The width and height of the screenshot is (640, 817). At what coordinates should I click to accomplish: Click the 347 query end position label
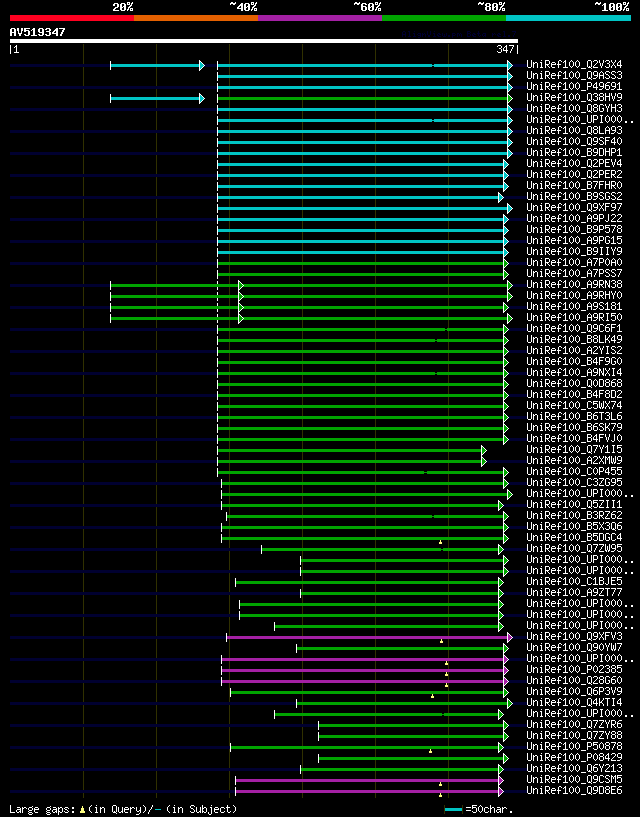click(505, 49)
